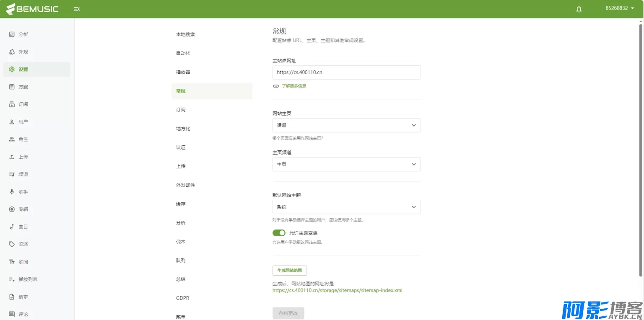Click the notification bell icon
Image resolution: width=644 pixels, height=320 pixels.
579,9
